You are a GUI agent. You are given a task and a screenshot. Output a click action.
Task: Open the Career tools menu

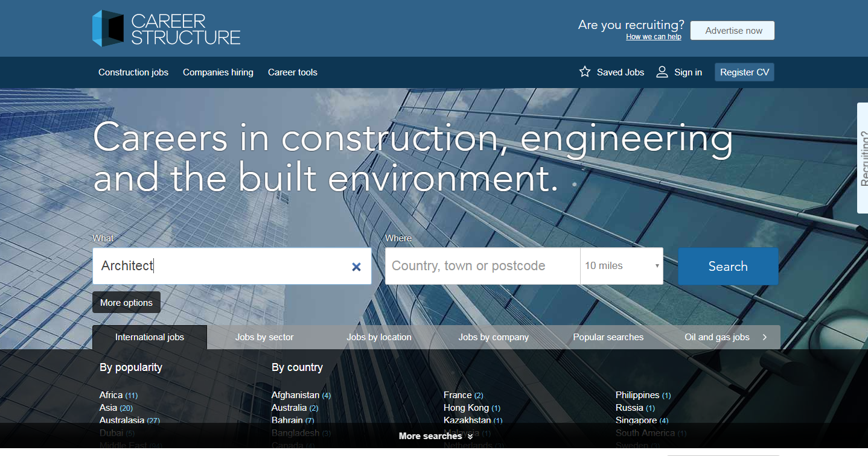(x=292, y=72)
